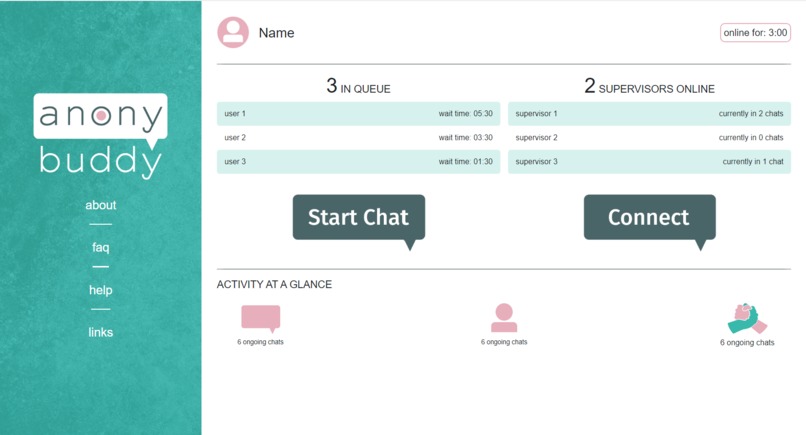Click 'currently in 1 chat' status
Viewport: 806px width, 435px height.
[x=753, y=161]
